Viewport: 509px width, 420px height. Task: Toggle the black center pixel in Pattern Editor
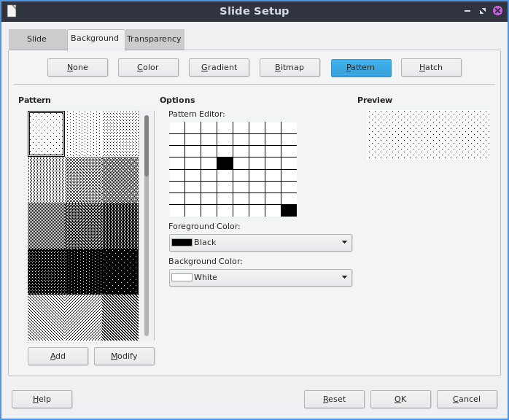(x=225, y=163)
